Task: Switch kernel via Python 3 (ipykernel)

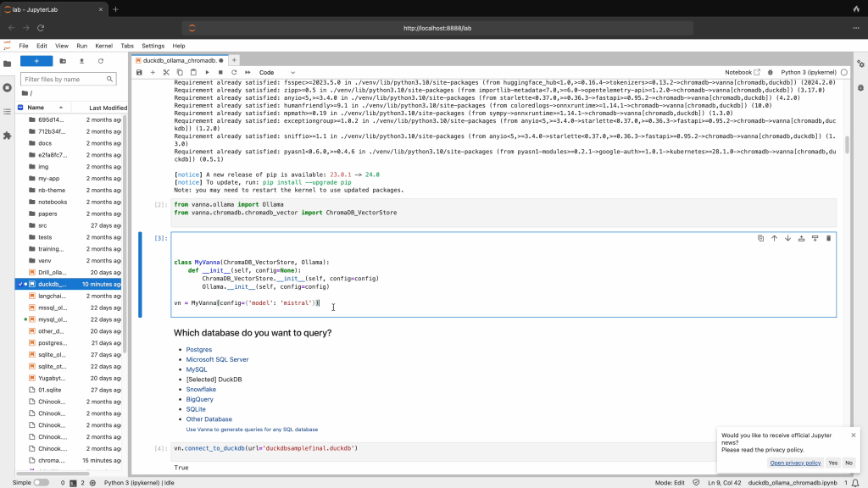Action: (808, 73)
